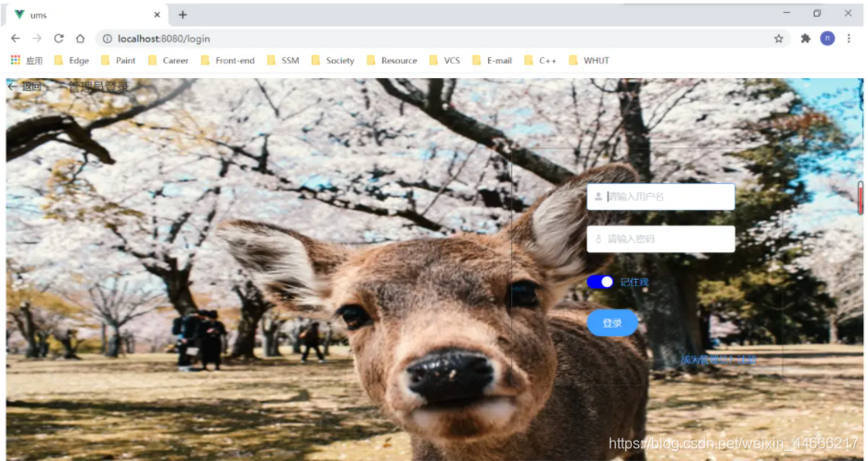The height and width of the screenshot is (461, 868).
Task: Click the blue 登录 login button
Action: (612, 323)
